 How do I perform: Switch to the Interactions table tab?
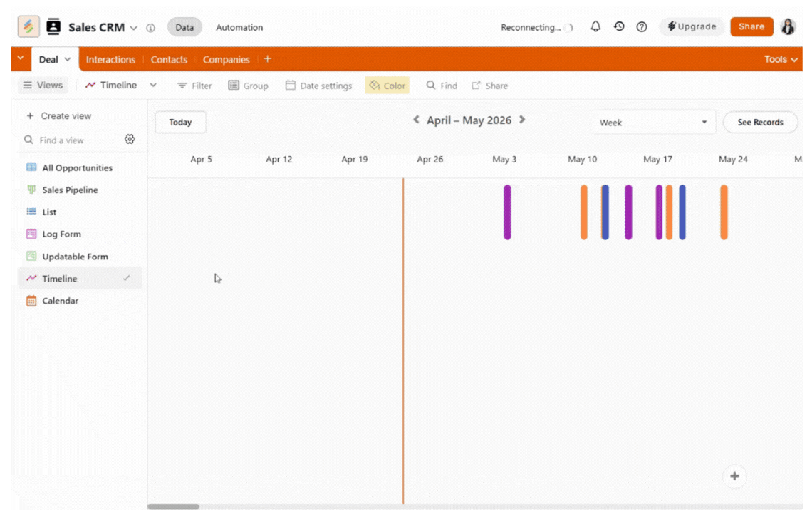tap(110, 59)
